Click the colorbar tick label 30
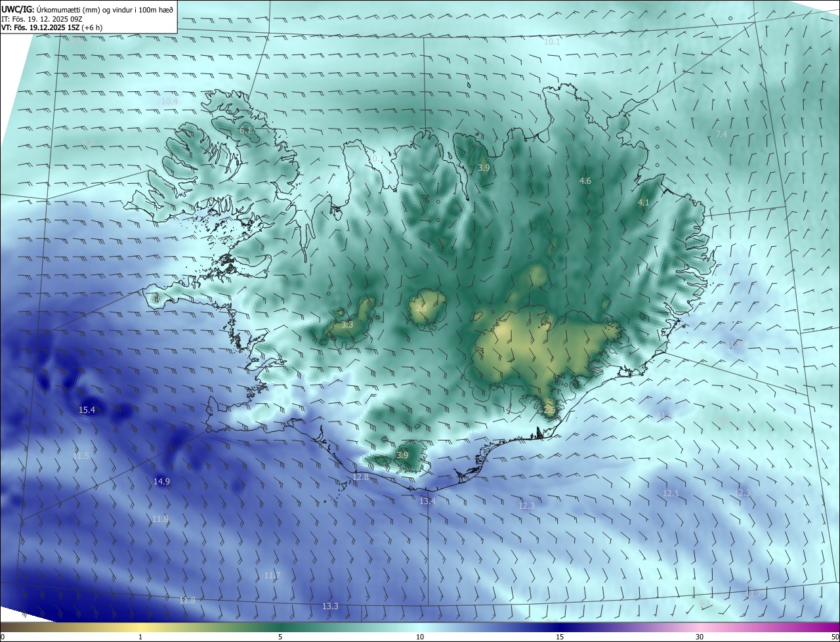The height and width of the screenshot is (642, 840). 700,637
